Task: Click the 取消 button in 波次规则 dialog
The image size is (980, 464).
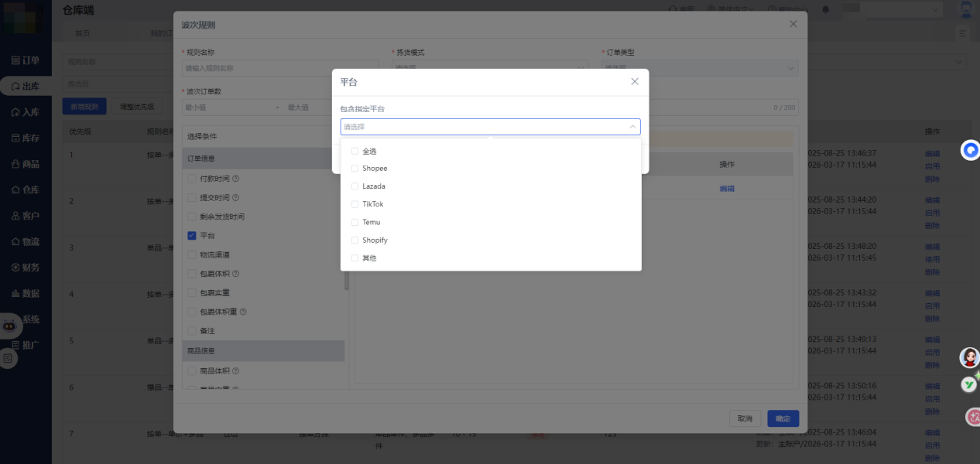Action: (x=745, y=418)
